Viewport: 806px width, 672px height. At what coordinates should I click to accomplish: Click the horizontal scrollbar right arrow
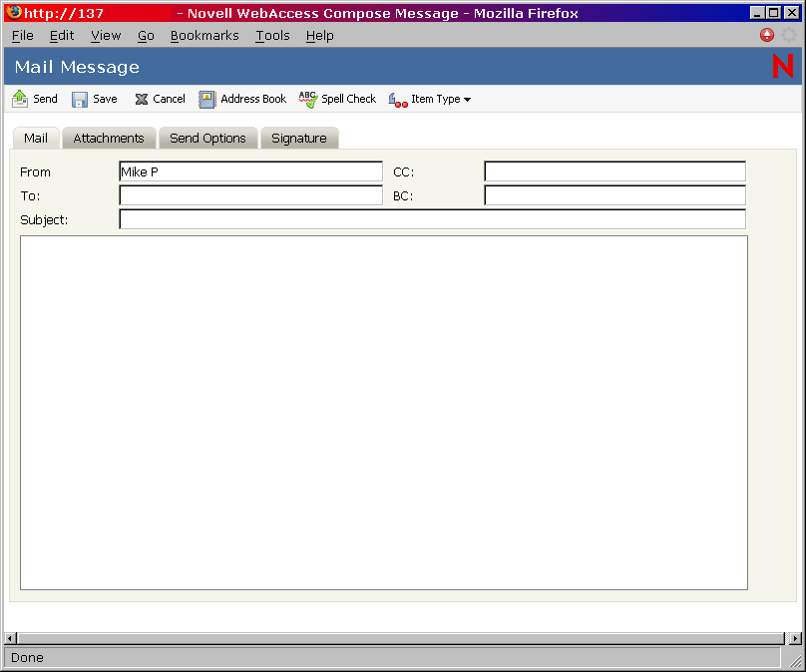[795, 639]
